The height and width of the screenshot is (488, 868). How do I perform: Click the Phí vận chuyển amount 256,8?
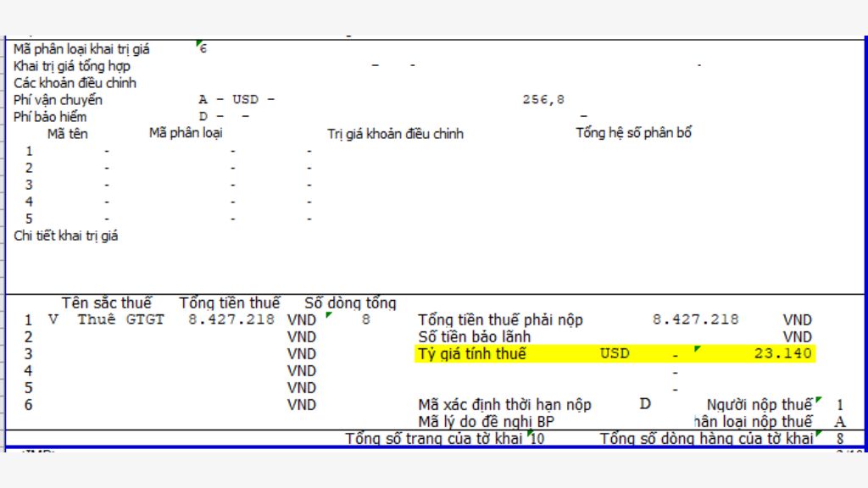[x=543, y=100]
